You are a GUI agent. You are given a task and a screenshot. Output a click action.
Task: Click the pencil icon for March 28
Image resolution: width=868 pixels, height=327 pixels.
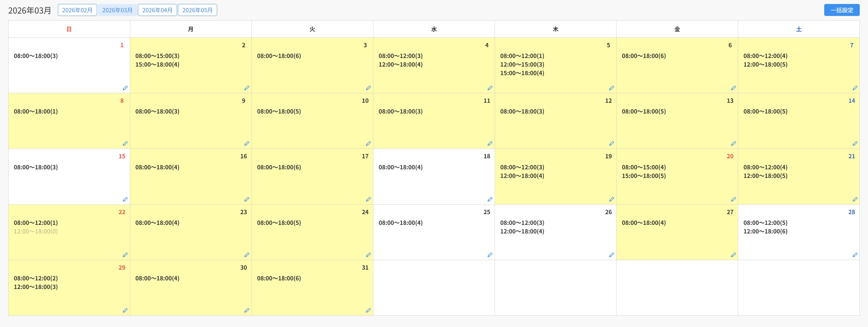855,255
